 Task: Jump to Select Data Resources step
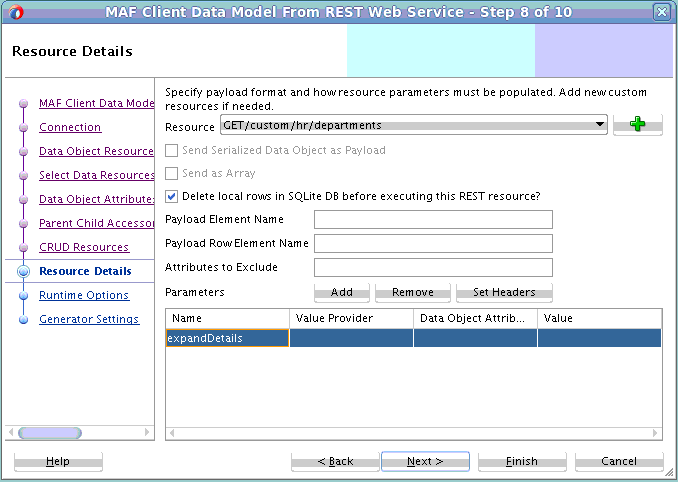(96, 175)
